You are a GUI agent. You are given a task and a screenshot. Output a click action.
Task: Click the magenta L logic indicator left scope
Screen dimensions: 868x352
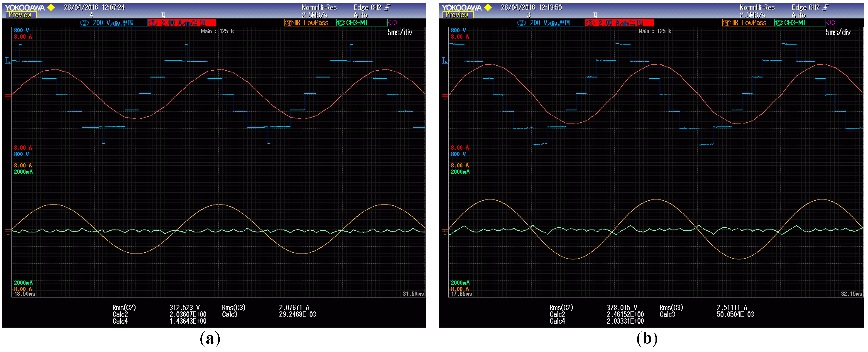pos(393,23)
